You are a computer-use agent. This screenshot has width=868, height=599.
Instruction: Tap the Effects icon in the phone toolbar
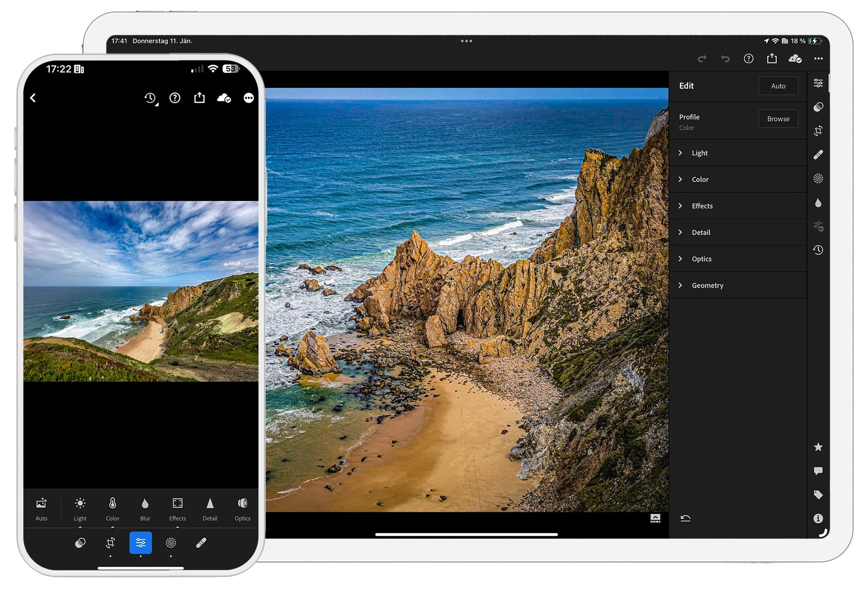(178, 503)
